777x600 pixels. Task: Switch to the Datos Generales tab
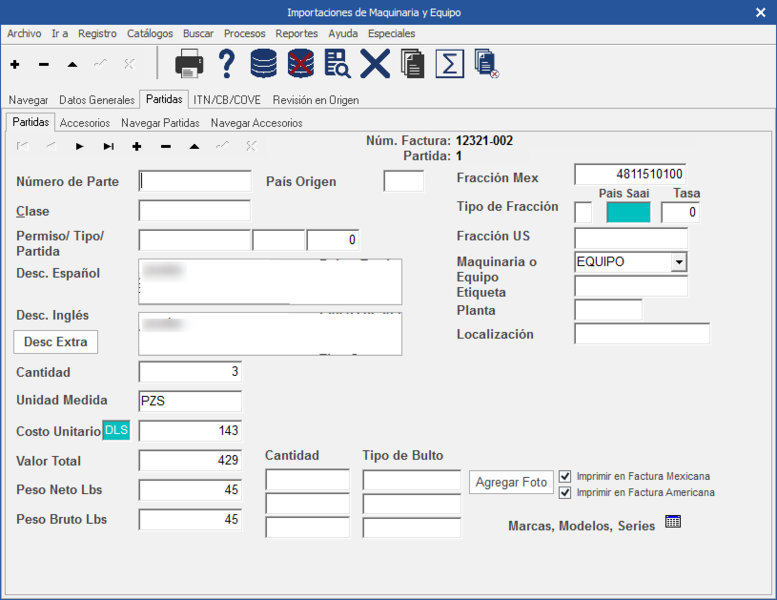click(x=97, y=100)
